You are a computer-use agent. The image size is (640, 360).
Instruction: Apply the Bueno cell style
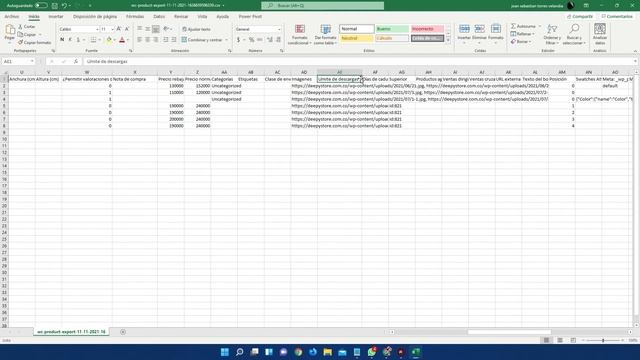[392, 29]
